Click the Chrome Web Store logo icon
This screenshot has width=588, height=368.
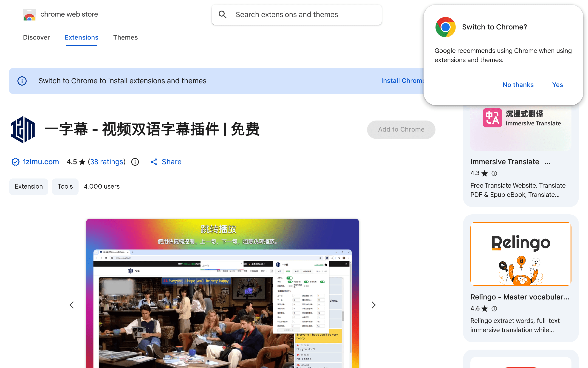[x=29, y=14]
